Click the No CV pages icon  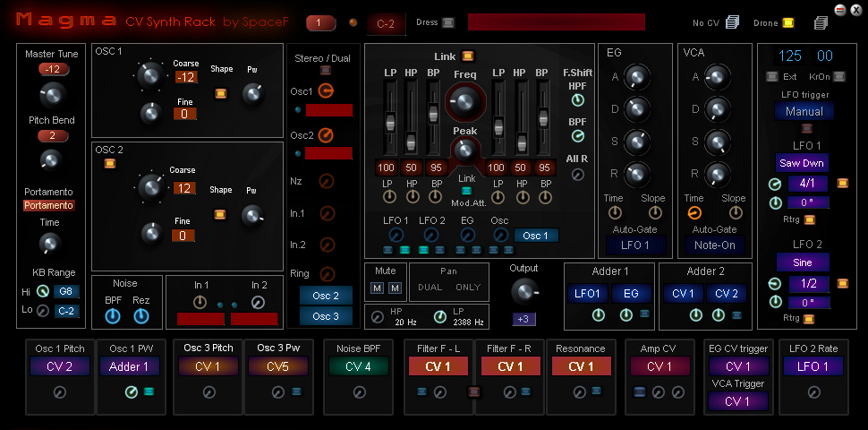tap(733, 22)
